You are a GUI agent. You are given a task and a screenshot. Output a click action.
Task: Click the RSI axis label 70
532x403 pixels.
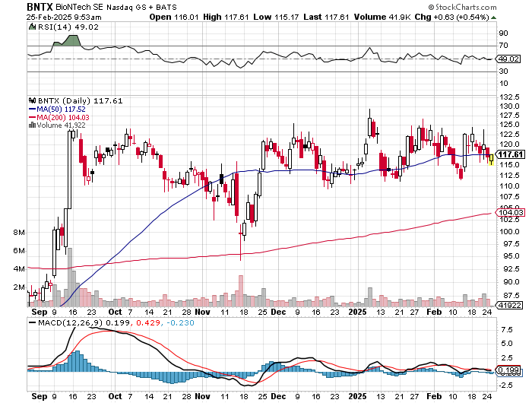point(503,46)
